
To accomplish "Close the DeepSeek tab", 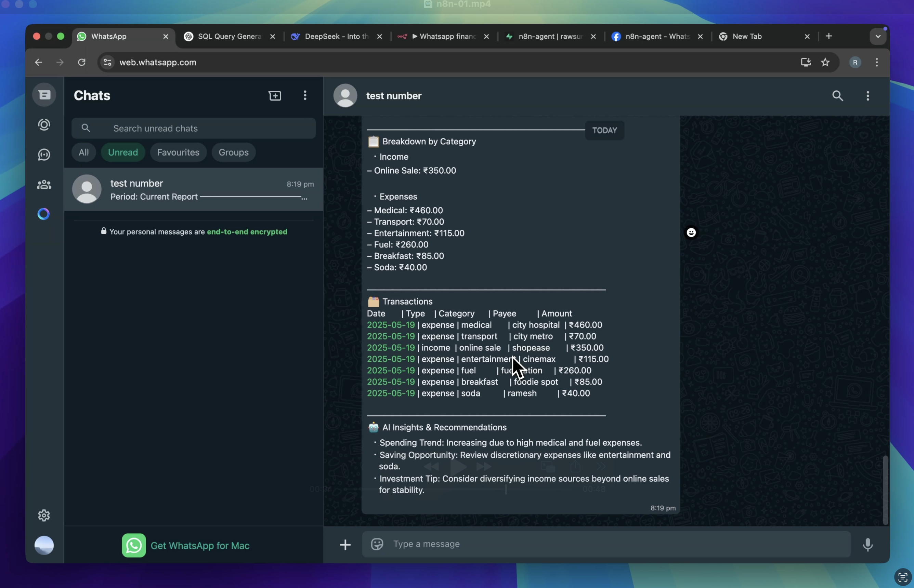I will point(380,36).
